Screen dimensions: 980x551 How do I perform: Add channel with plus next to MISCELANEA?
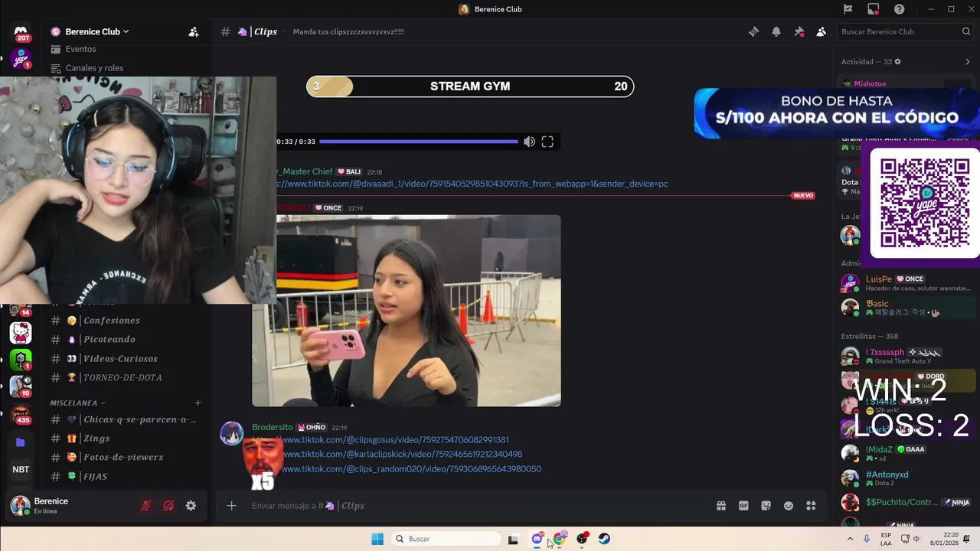(198, 403)
